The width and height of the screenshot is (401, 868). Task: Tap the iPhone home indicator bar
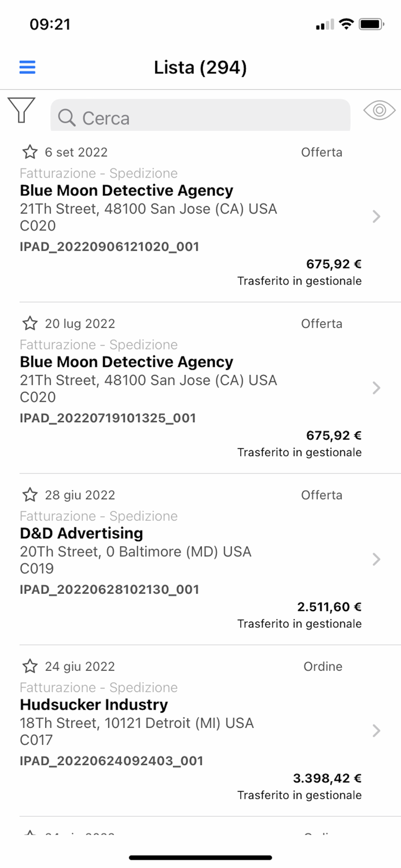coord(200,858)
